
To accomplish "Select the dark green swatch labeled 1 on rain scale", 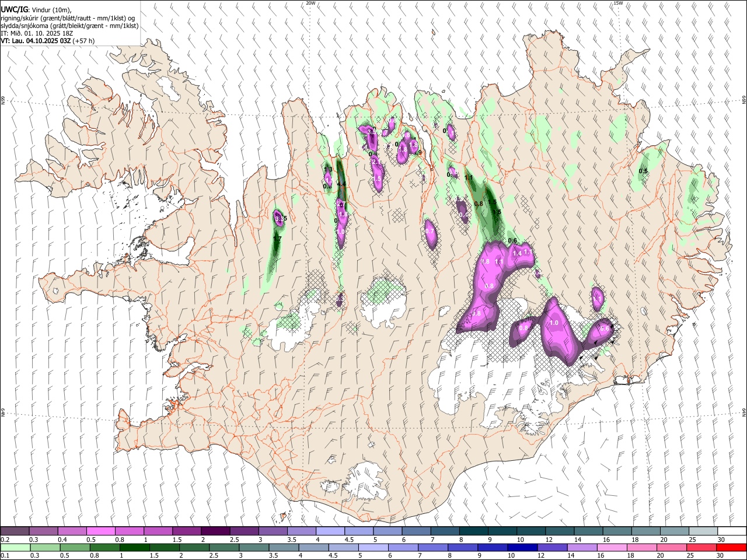I will point(134,547).
